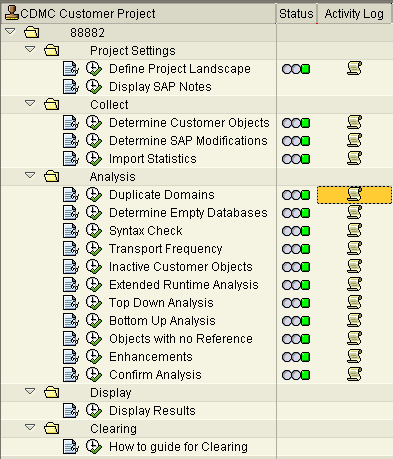Collapse the Analysis folder
The image size is (393, 459).
coord(30,175)
